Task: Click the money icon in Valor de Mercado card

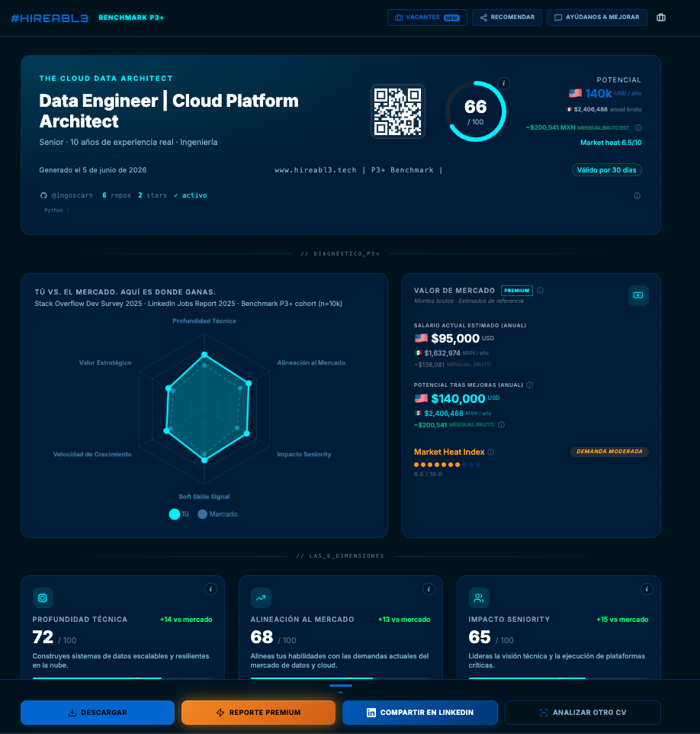Action: pos(638,295)
